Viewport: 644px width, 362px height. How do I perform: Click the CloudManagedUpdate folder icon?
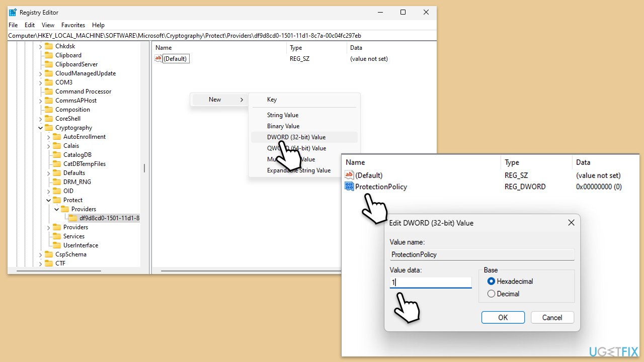pyautogui.click(x=49, y=73)
